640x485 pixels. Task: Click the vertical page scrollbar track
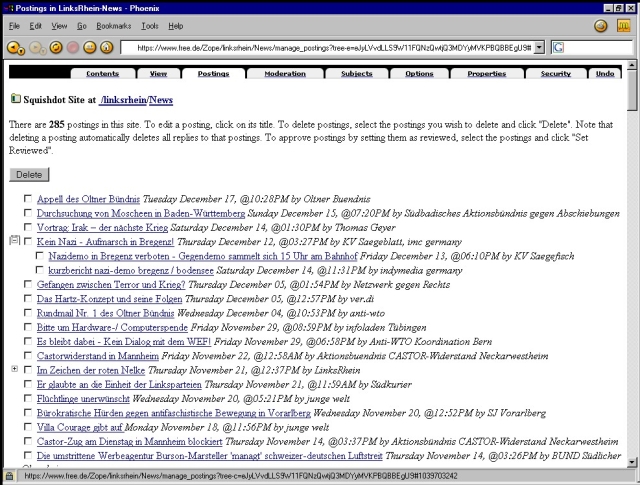pos(632,300)
